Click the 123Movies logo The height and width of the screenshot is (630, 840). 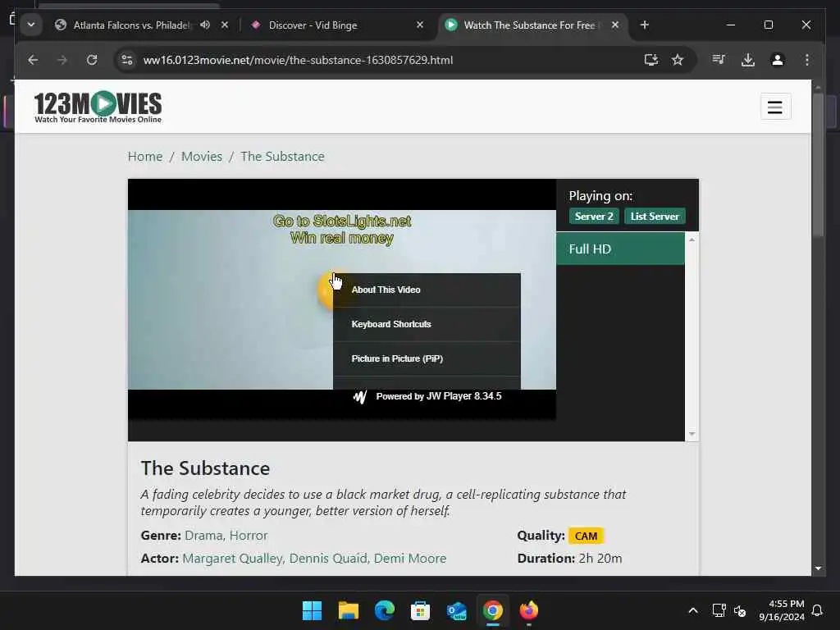pos(98,107)
